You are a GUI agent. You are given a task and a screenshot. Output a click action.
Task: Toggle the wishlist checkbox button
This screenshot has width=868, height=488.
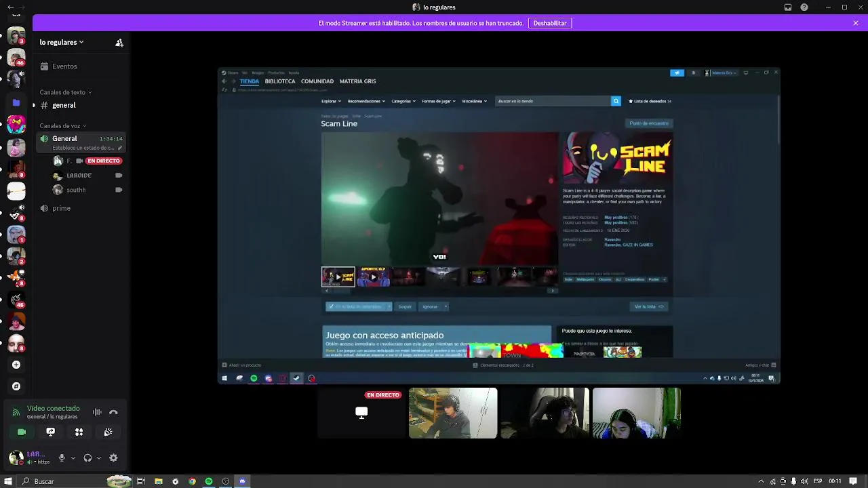pos(359,306)
